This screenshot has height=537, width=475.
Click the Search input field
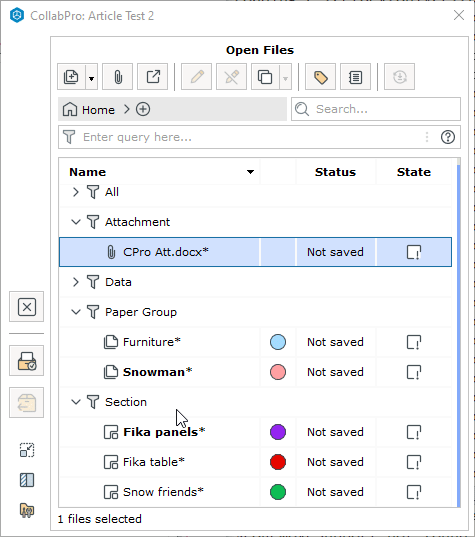pos(376,109)
